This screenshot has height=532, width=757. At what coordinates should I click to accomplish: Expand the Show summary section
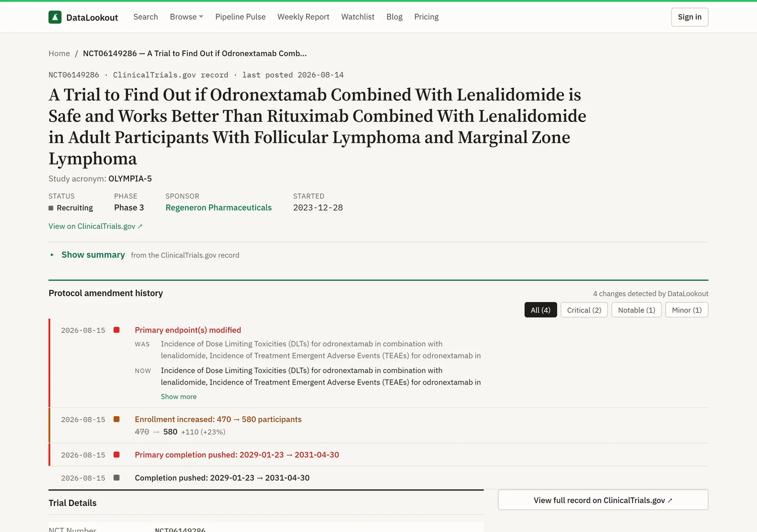pyautogui.click(x=93, y=255)
